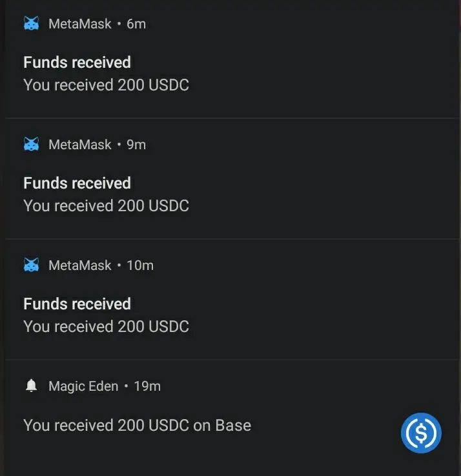
Task: Open the 9m "Funds received" title
Action: (77, 183)
